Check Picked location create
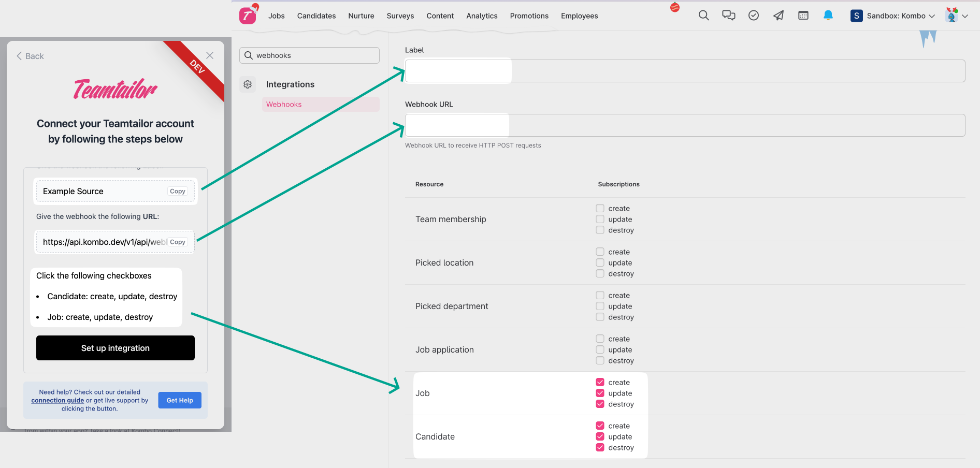Viewport: 980px width, 468px height. (x=600, y=252)
